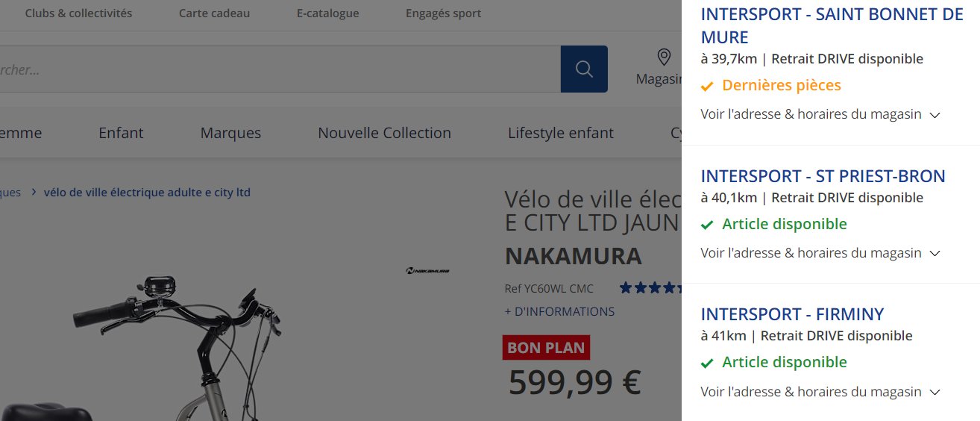Click the Nakamura brand logo

click(427, 270)
